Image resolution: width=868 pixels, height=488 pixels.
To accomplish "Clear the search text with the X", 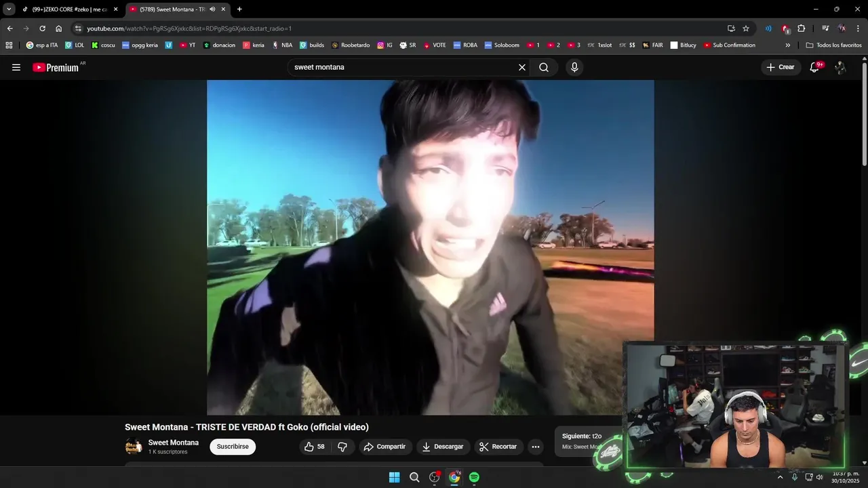I will (x=522, y=67).
